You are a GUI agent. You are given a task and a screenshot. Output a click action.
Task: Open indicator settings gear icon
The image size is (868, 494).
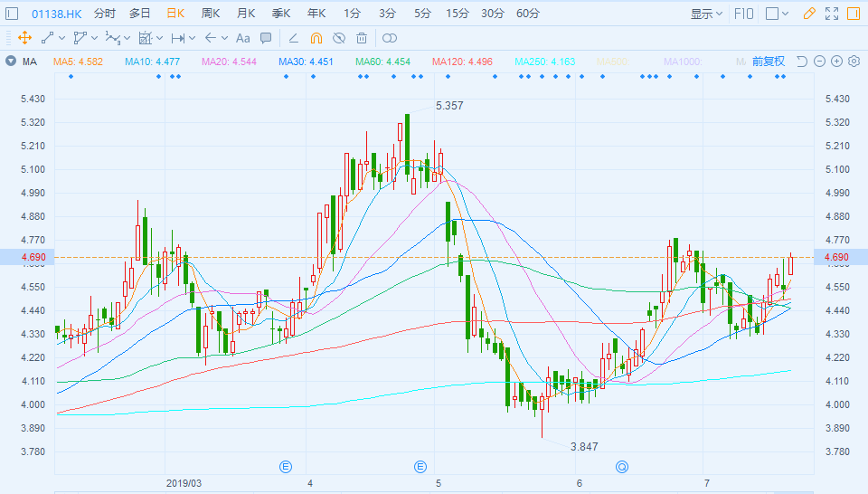854,61
